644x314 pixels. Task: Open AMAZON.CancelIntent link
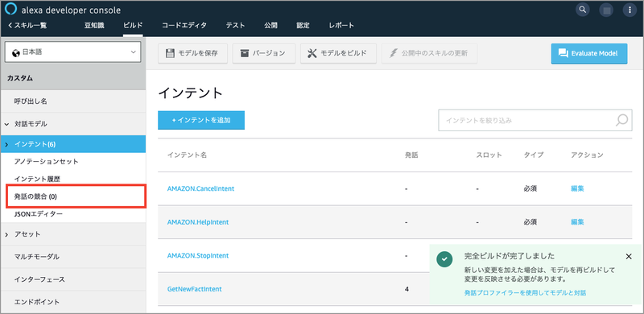click(x=200, y=188)
